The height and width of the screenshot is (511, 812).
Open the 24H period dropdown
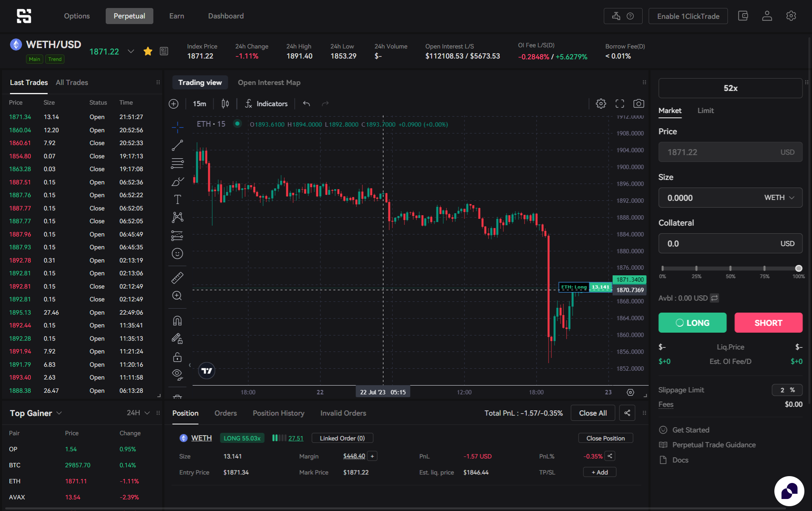tap(138, 413)
